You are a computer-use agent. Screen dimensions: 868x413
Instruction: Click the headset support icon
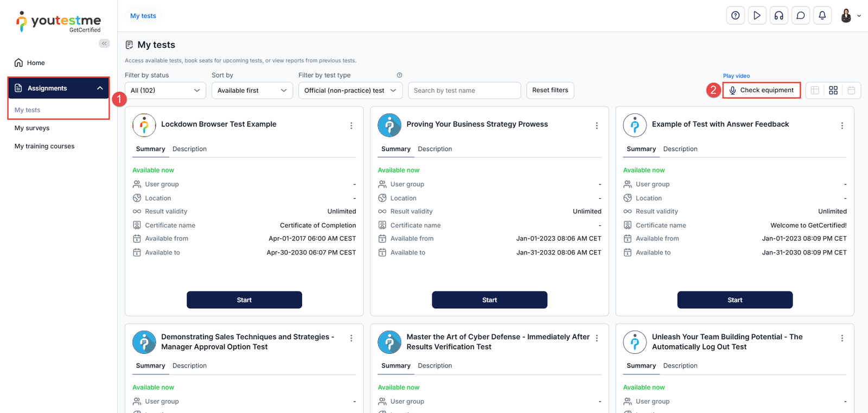(778, 16)
